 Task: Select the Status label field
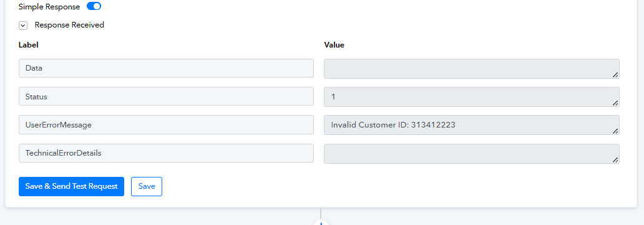167,97
